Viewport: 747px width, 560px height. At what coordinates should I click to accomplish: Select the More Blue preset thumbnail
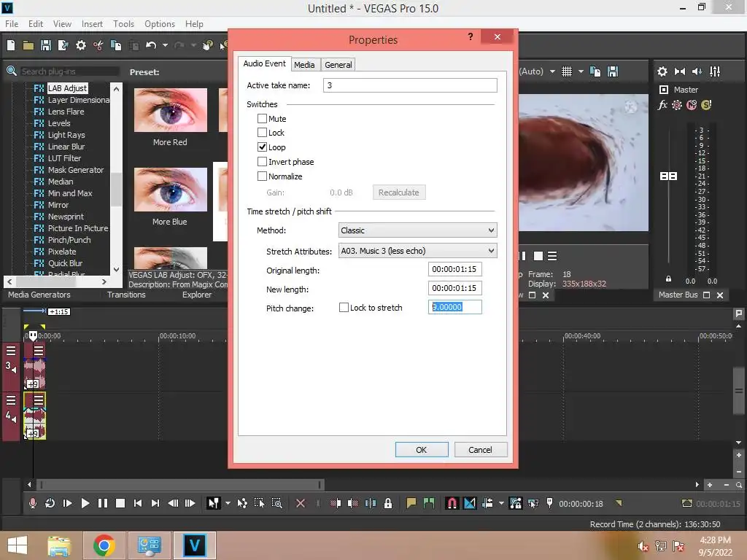(x=171, y=190)
